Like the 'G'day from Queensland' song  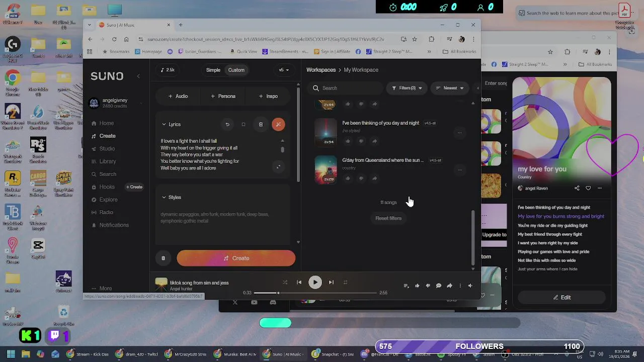[x=348, y=178]
